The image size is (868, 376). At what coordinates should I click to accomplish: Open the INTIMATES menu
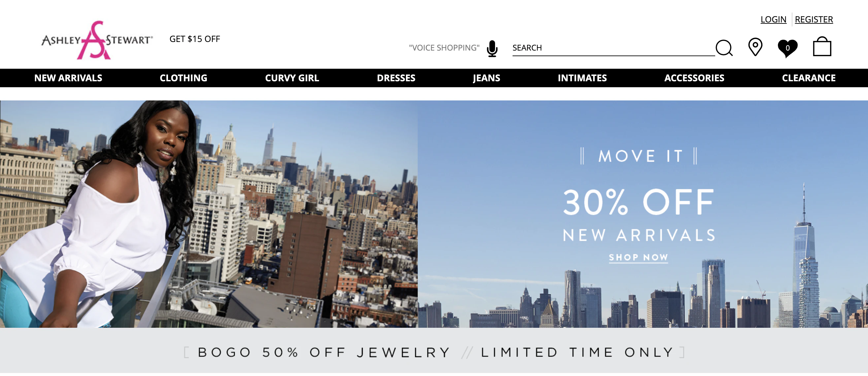point(582,78)
